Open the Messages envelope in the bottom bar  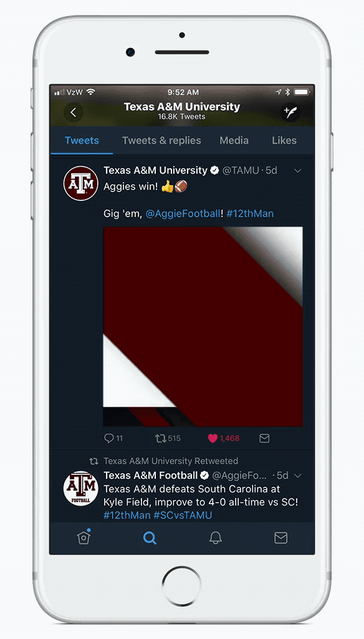pyautogui.click(x=280, y=538)
